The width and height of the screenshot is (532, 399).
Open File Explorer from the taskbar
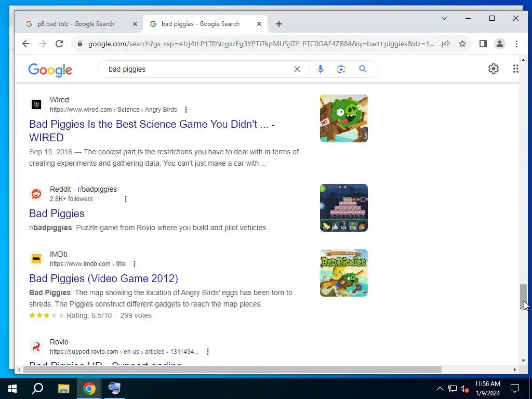point(63,389)
